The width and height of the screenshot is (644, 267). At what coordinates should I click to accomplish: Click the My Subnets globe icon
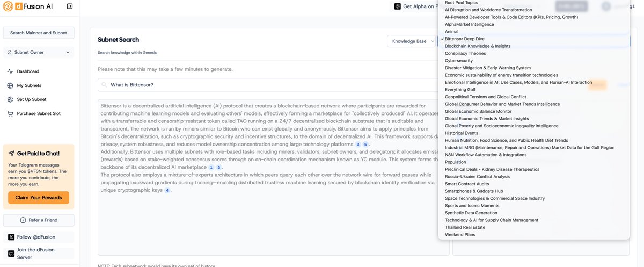(10, 85)
